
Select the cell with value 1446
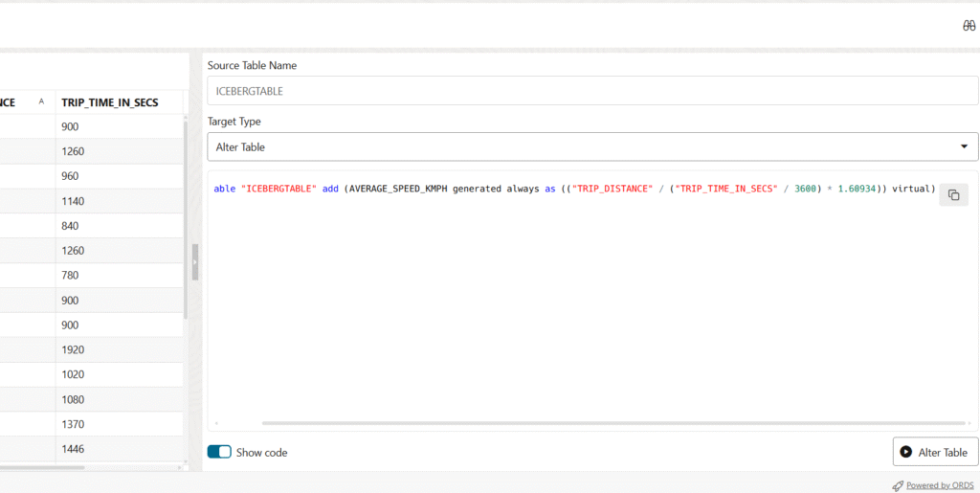pos(118,449)
